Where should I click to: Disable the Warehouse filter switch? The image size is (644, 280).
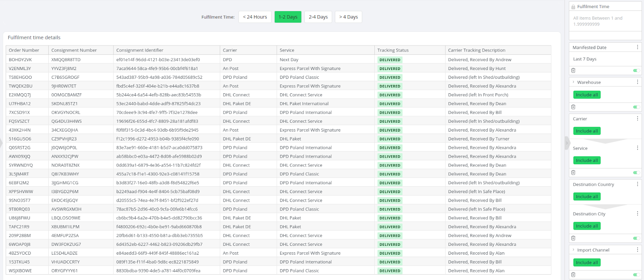[x=636, y=107]
